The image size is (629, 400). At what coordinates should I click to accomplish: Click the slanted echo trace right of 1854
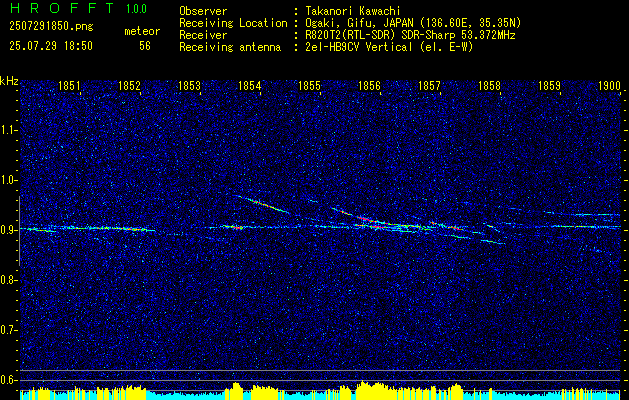click(263, 204)
